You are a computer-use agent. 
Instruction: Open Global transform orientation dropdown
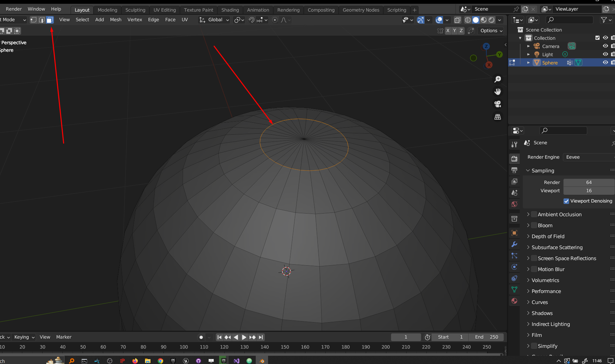[214, 20]
